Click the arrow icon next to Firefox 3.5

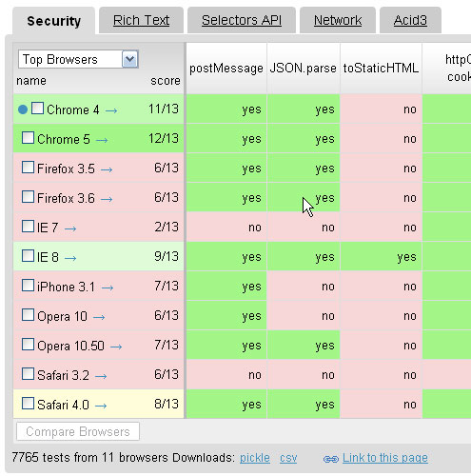tap(107, 169)
